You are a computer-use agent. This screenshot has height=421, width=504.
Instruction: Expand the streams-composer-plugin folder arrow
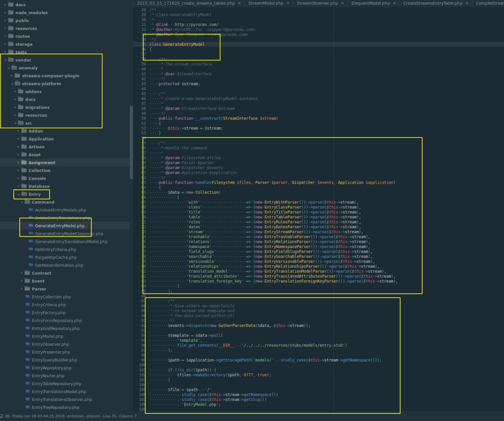12,76
